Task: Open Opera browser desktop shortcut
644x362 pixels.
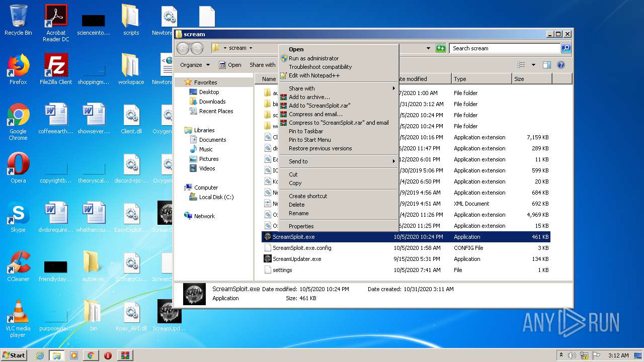Action: click(18, 168)
